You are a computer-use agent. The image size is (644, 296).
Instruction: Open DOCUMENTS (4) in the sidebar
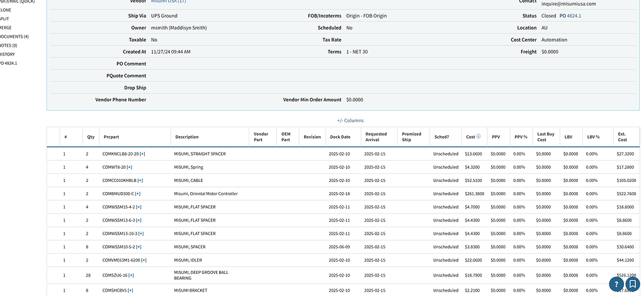[x=14, y=37]
